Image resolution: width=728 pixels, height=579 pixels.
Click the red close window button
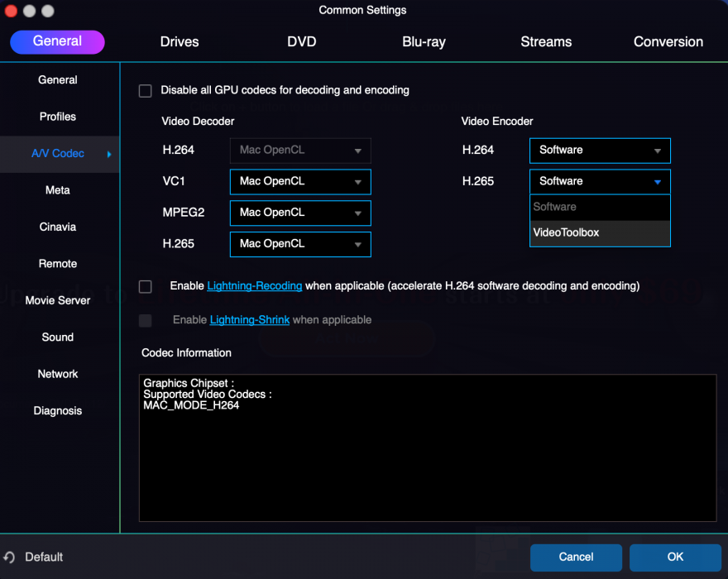(12, 11)
